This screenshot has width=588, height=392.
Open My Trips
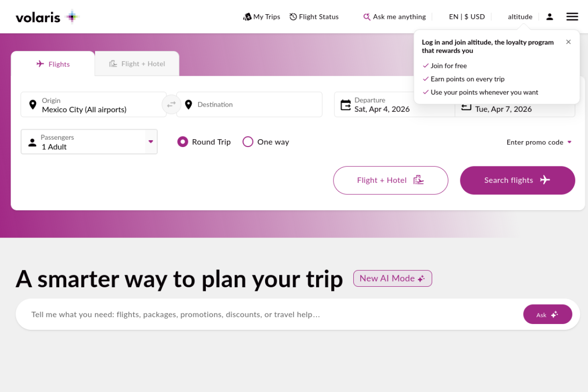click(261, 17)
